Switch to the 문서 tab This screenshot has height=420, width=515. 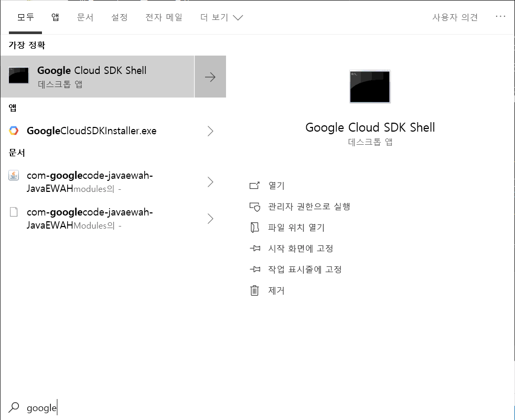click(85, 17)
